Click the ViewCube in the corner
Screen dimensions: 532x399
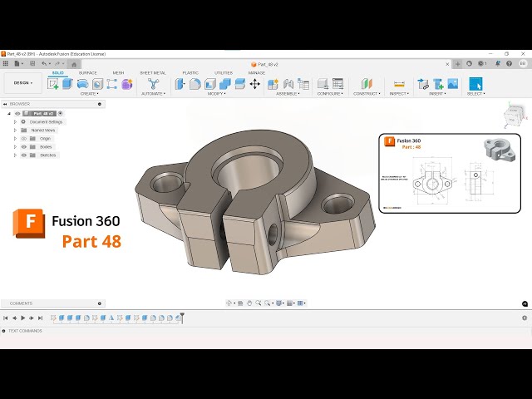tap(512, 116)
